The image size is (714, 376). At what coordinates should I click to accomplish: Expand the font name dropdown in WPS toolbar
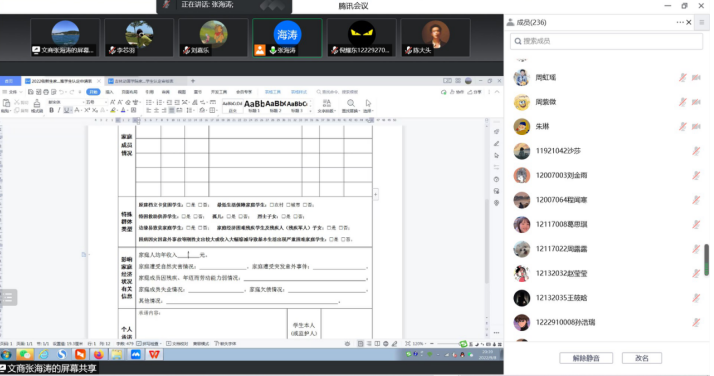(x=83, y=102)
